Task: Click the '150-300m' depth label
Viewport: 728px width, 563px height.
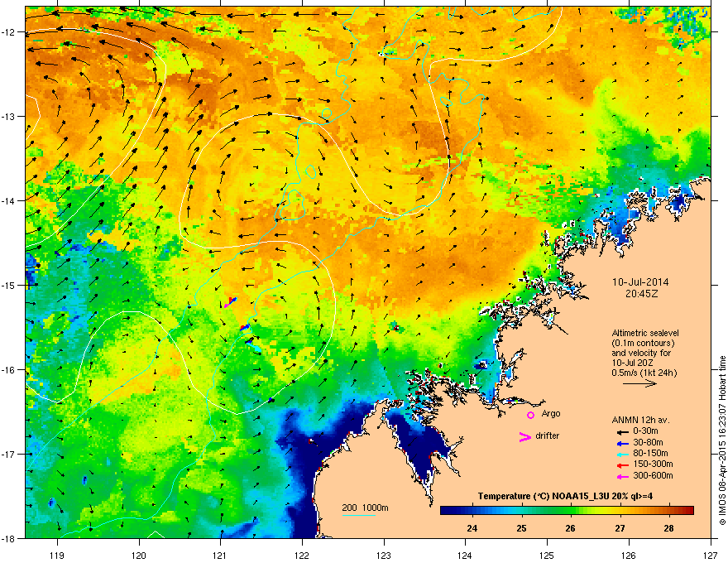Action: pyautogui.click(x=653, y=464)
